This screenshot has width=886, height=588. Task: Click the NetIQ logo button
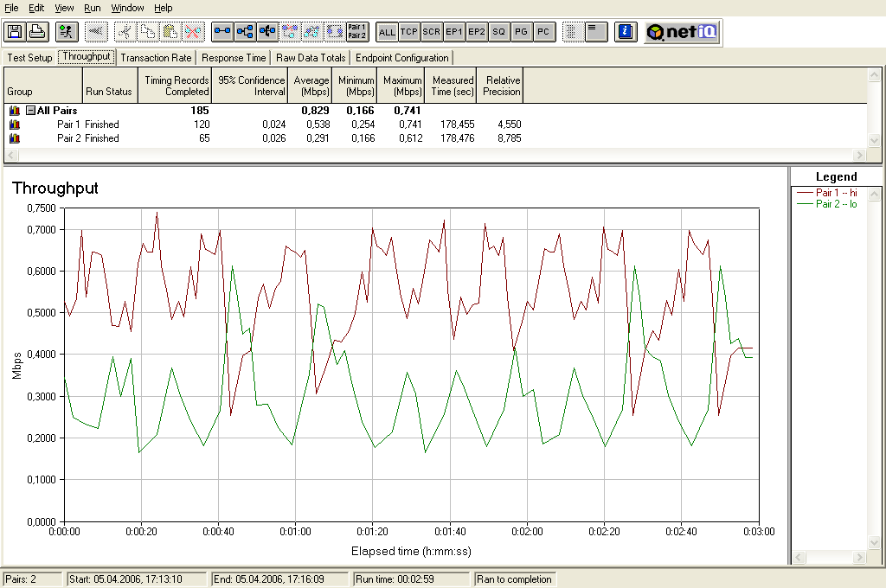click(682, 32)
